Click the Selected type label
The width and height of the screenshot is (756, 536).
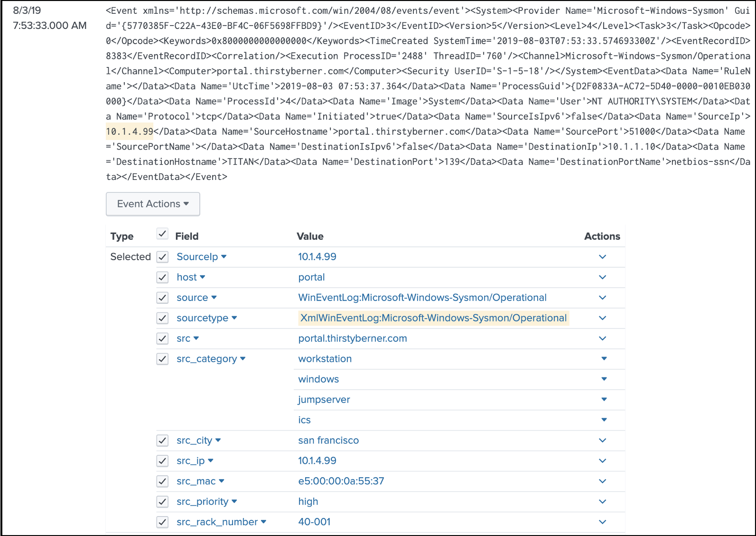coord(131,257)
